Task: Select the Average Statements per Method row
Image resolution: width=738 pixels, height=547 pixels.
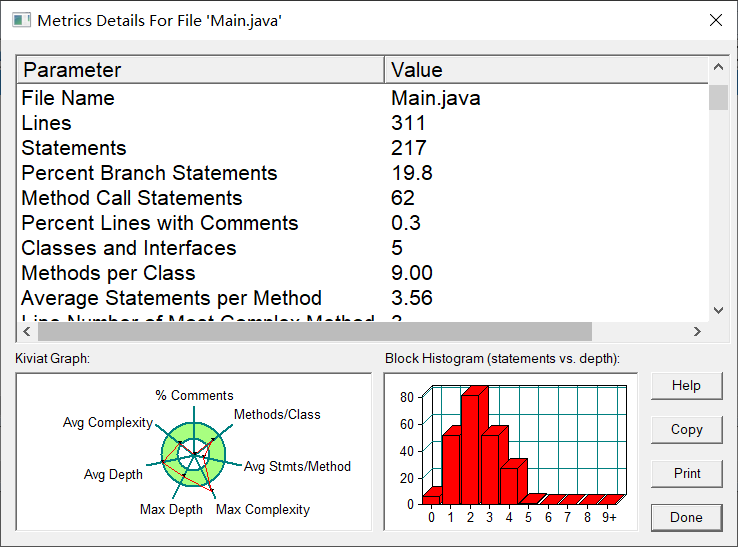Action: pos(362,298)
